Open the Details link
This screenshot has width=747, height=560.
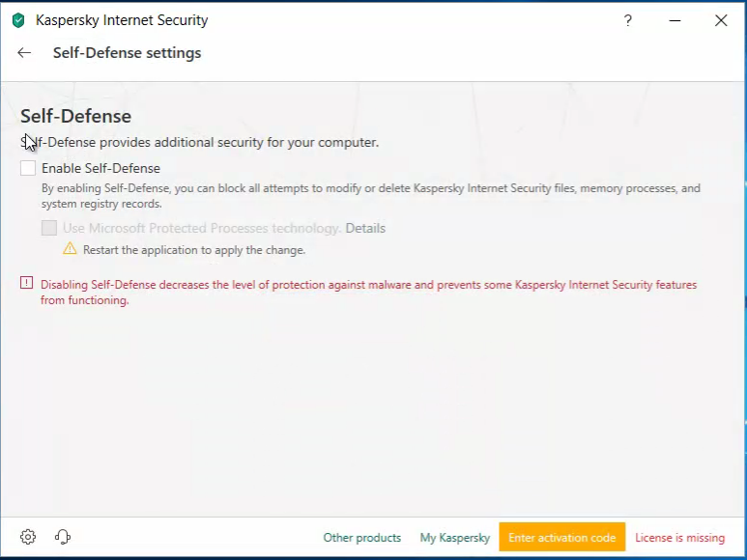tap(365, 229)
